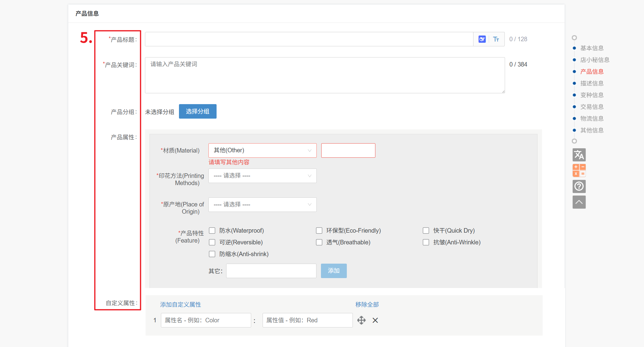The width and height of the screenshot is (644, 347).
Task: Open the orange calculator tool
Action: coord(579,170)
